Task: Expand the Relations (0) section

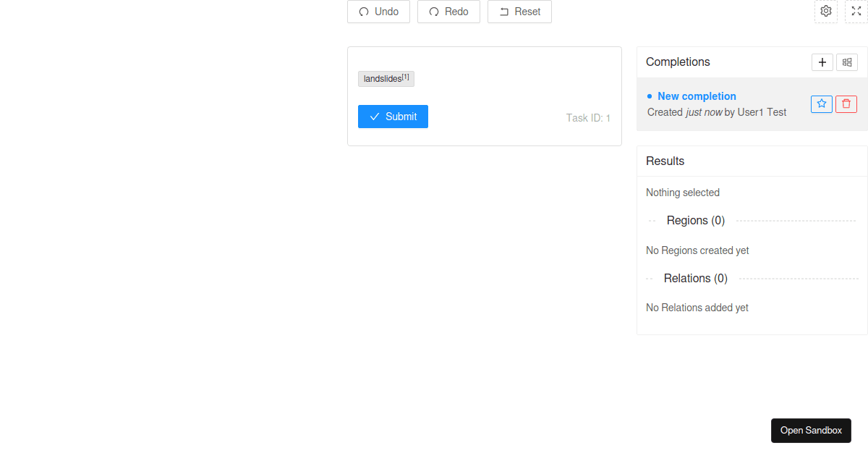Action: pyautogui.click(x=694, y=278)
